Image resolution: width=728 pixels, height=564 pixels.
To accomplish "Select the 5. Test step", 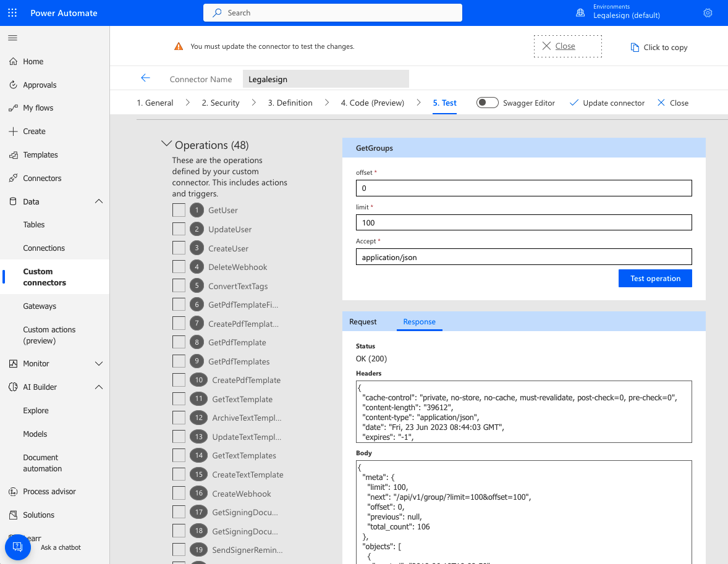I will tap(445, 103).
